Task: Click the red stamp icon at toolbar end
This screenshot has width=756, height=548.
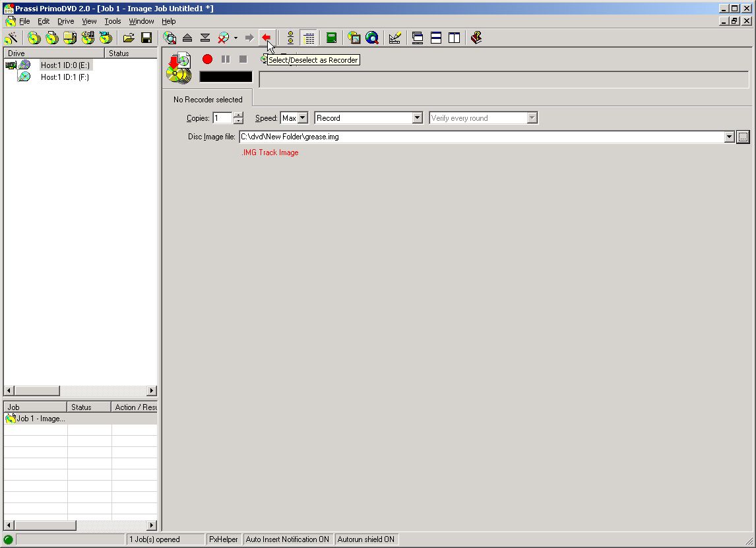Action: (476, 38)
